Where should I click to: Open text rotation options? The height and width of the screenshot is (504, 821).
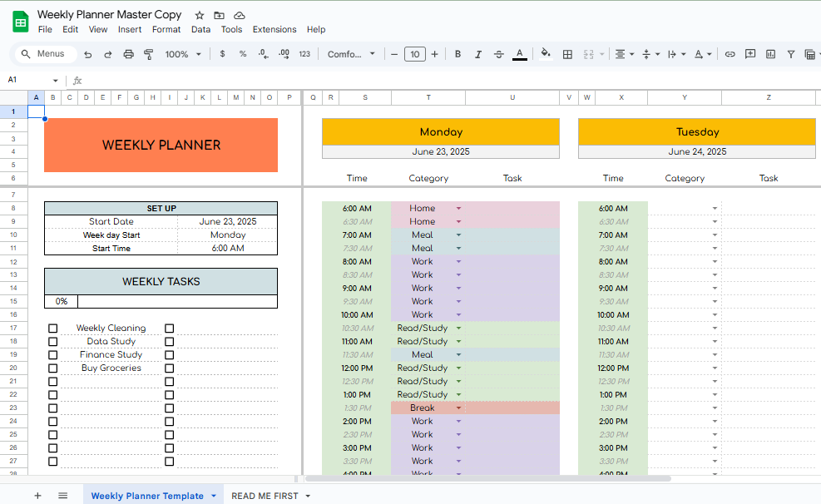tap(703, 54)
